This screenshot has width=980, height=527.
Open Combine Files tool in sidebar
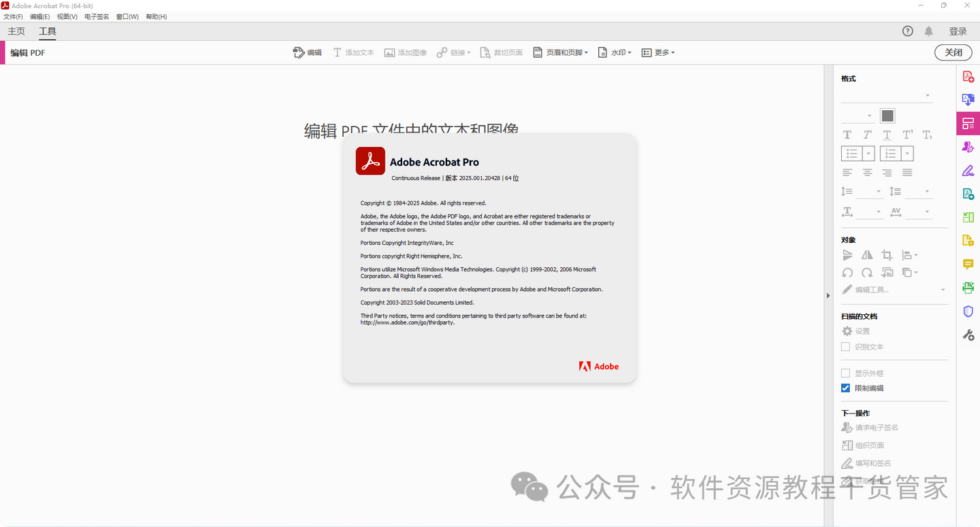968,100
